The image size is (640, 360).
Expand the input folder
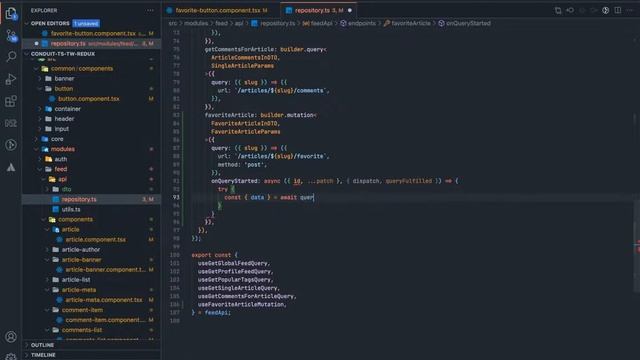[x=62, y=129]
